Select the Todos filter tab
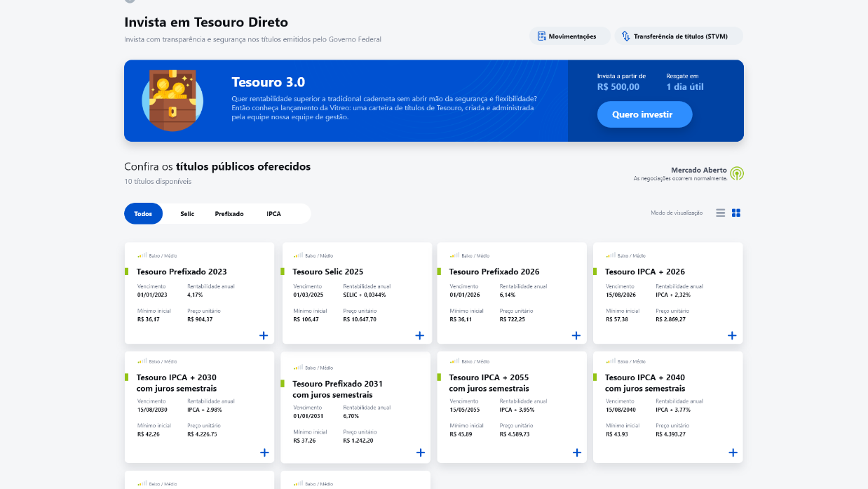This screenshot has height=489, width=868. (143, 214)
